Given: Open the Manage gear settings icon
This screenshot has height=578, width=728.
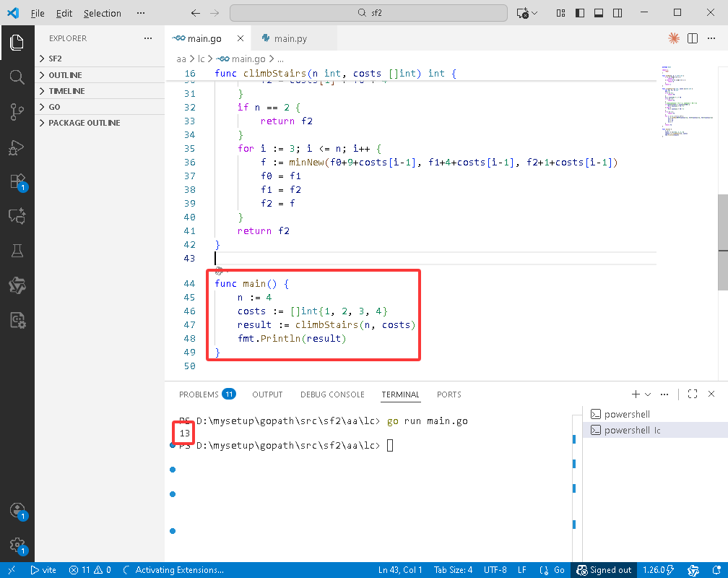Looking at the screenshot, I should tap(17, 545).
